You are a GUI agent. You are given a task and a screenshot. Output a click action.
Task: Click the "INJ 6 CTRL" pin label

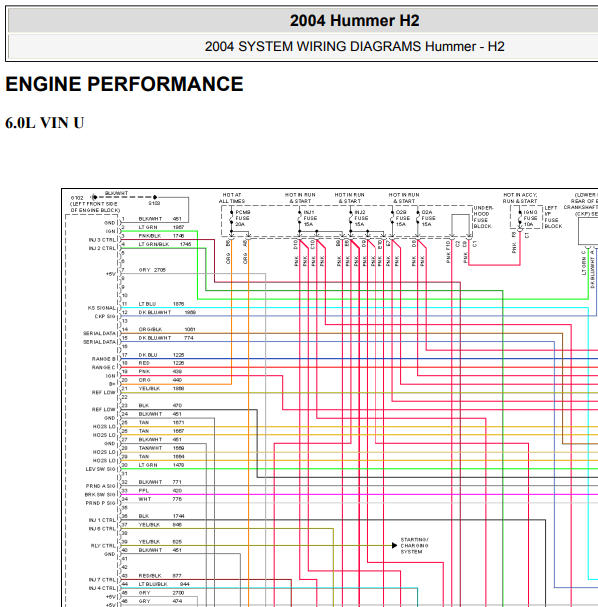pyautogui.click(x=102, y=529)
